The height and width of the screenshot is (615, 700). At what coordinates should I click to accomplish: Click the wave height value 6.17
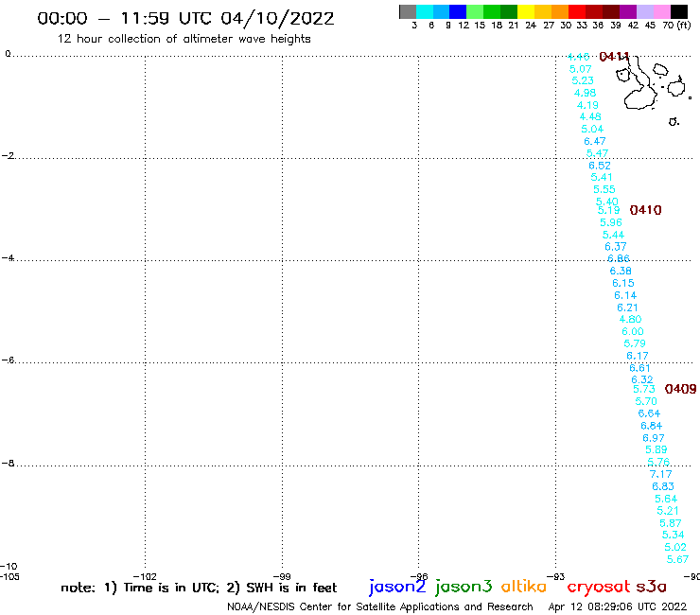638,356
